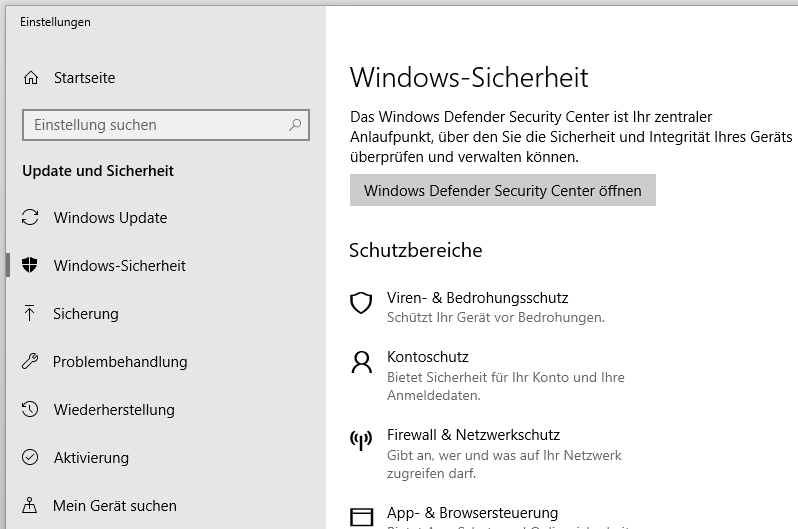Click the magnifier icon in search field
Screen dimensions: 798x529
[x=295, y=125]
